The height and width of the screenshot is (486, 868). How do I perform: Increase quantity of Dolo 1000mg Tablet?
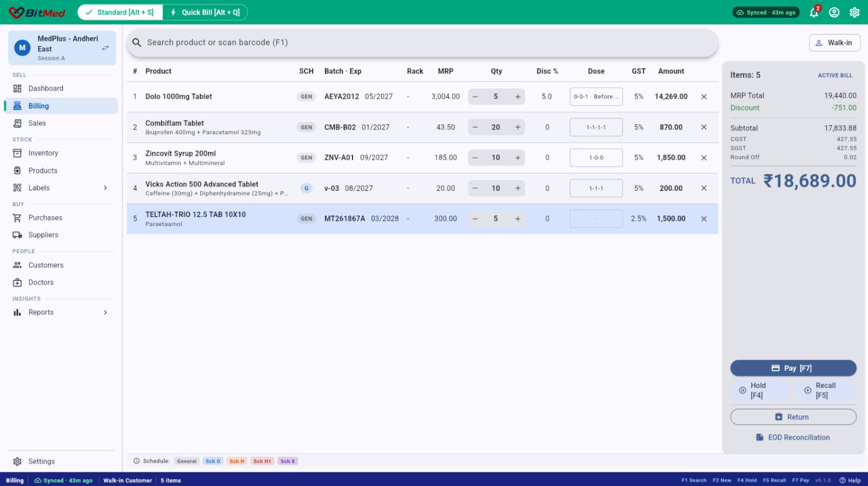[517, 97]
